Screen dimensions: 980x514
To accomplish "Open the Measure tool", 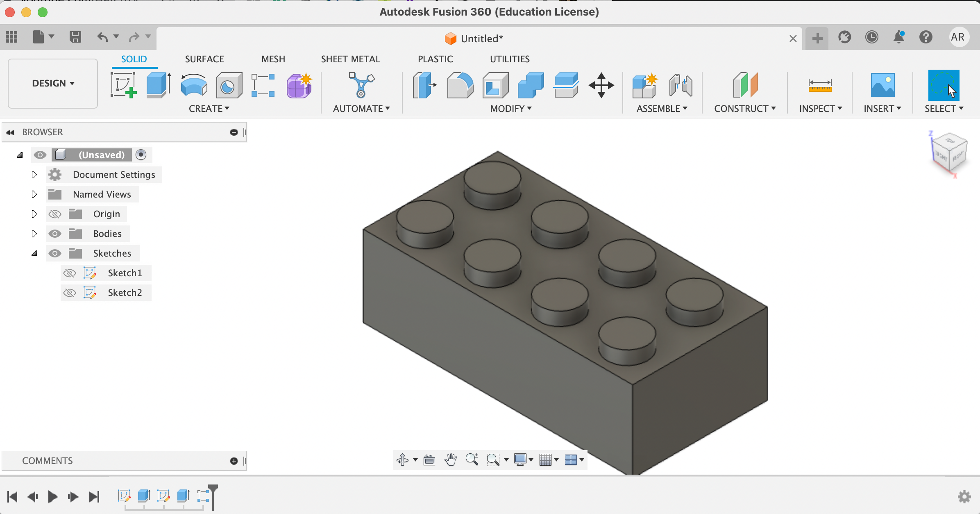I will click(x=820, y=85).
